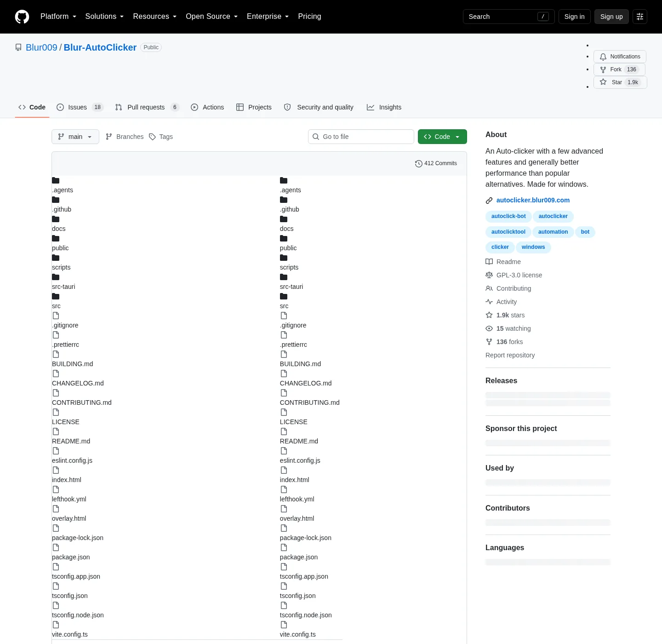
Task: Expand the Enterprise menu
Action: tap(268, 17)
